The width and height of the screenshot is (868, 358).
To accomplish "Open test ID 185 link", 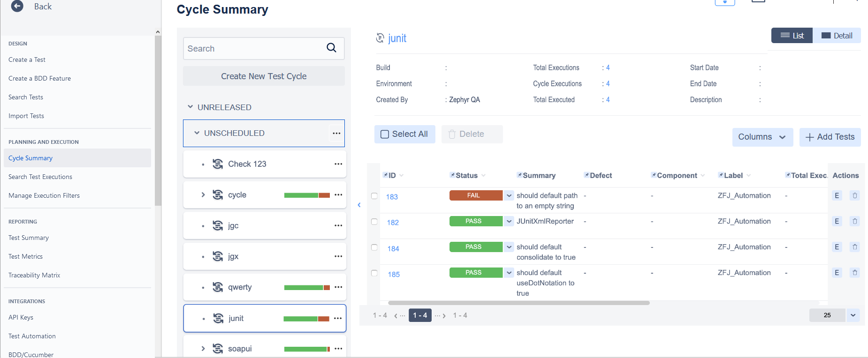I will [x=394, y=275].
